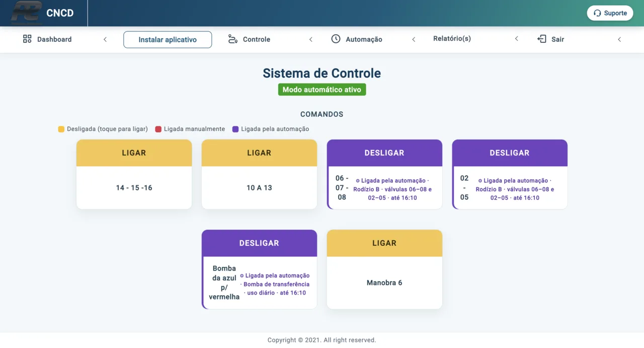
Task: Turn on command 10 A 13 with LIGAR
Action: click(x=259, y=153)
